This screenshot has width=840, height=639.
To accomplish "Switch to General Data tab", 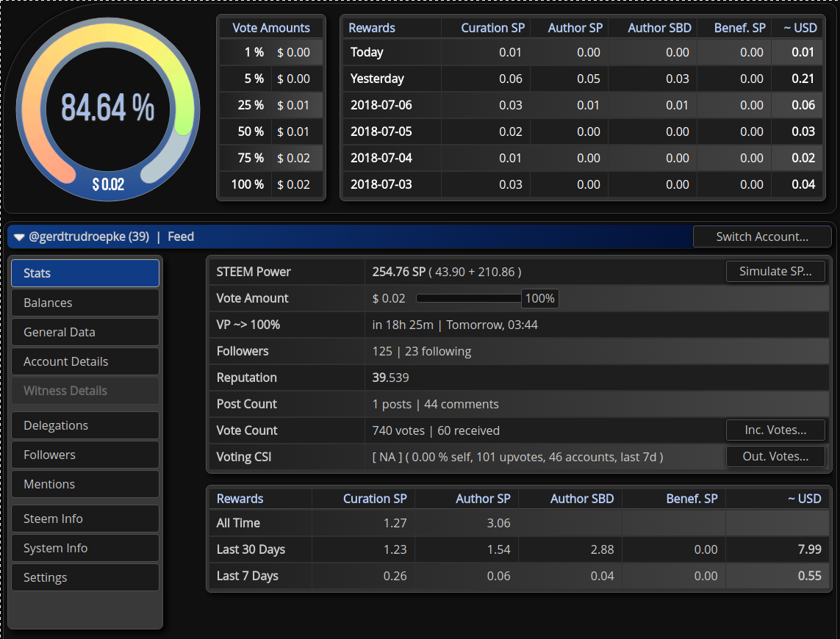I will [x=85, y=332].
